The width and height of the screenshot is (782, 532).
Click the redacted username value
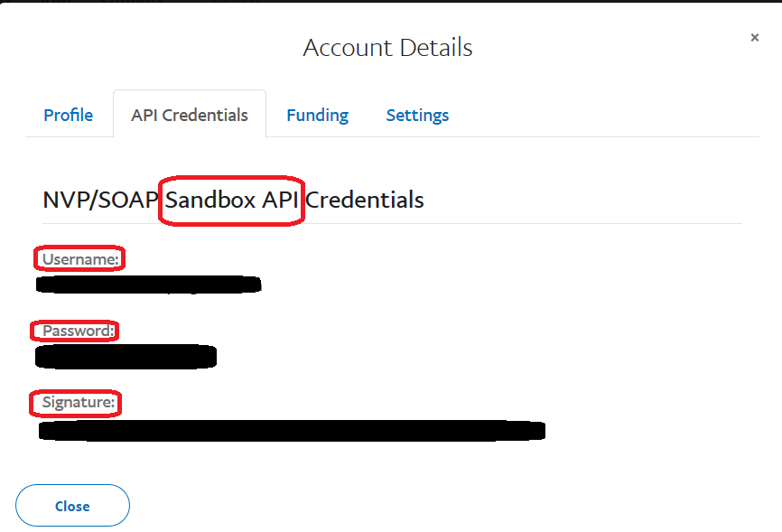point(149,285)
